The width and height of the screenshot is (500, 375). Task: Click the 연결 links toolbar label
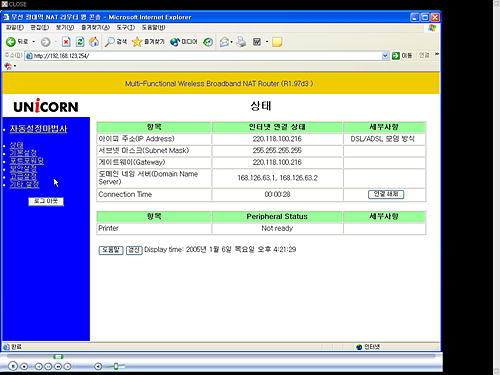coord(424,55)
